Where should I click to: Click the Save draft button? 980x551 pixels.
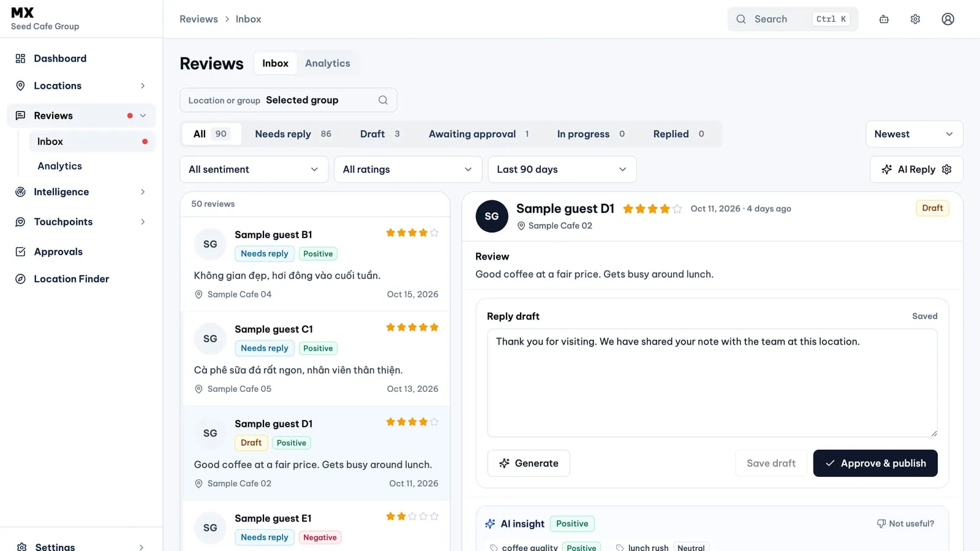[x=771, y=463]
